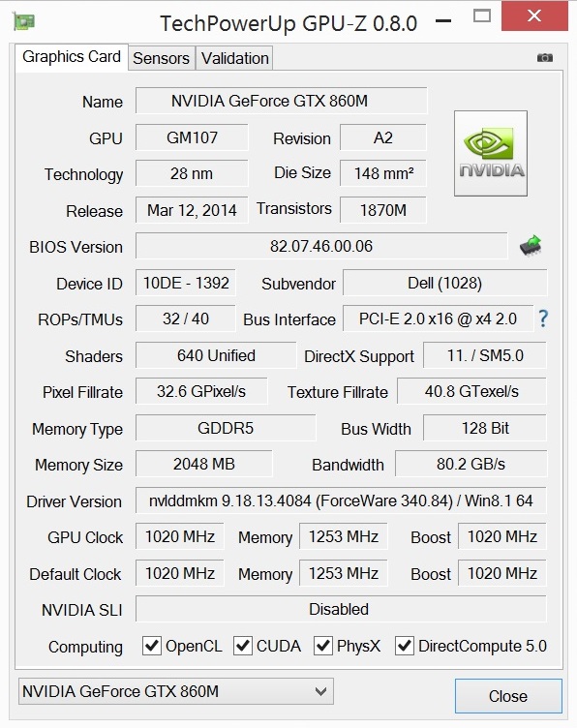Click Shaders value 640 Unified
The image size is (577, 728).
tap(216, 355)
